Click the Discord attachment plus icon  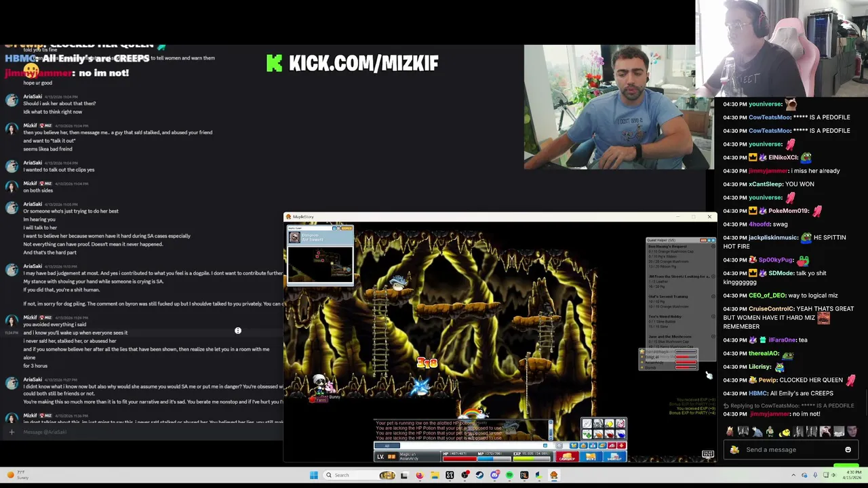pyautogui.click(x=11, y=432)
